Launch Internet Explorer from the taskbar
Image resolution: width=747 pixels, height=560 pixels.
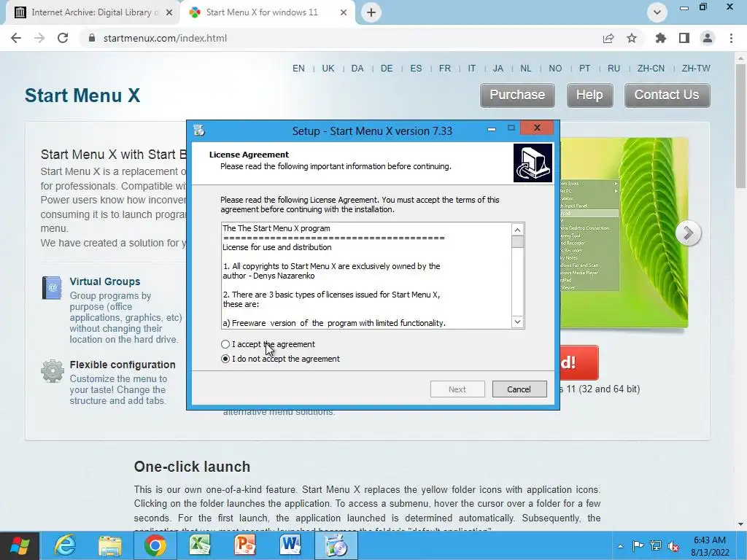point(65,545)
